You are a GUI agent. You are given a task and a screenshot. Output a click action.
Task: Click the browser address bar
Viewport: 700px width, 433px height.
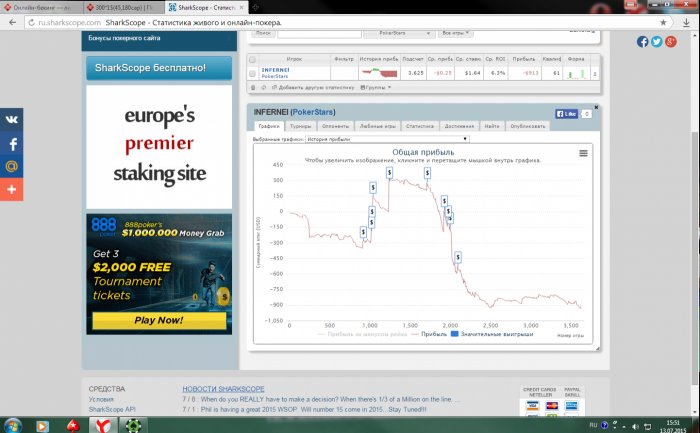pos(348,22)
